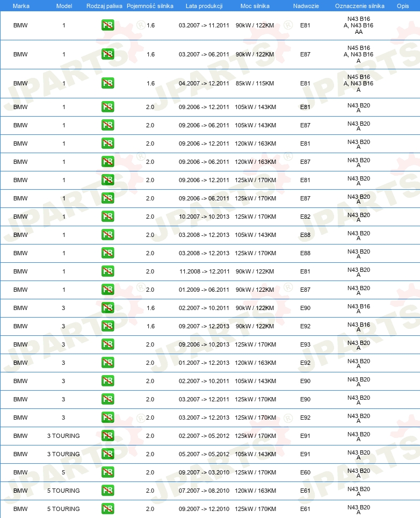This screenshot has width=420, height=518.
Task: Click date range 05.2007 -> 05.2012
Action: coord(204,454)
